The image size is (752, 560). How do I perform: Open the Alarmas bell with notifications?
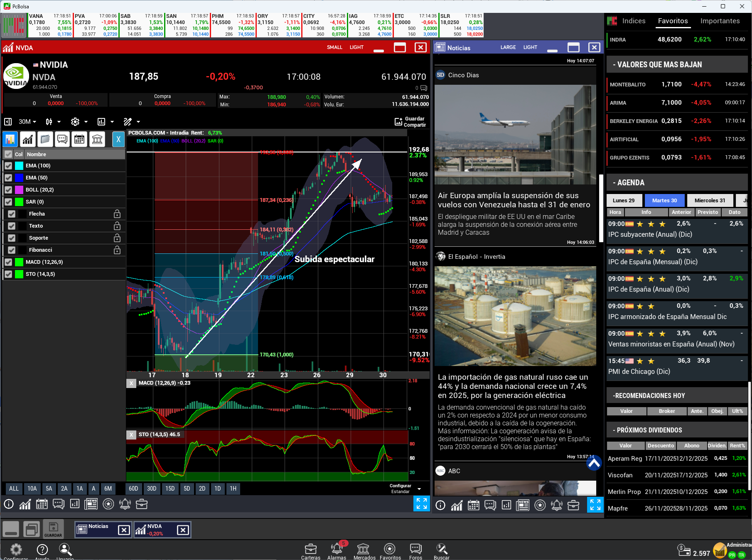pos(337,551)
